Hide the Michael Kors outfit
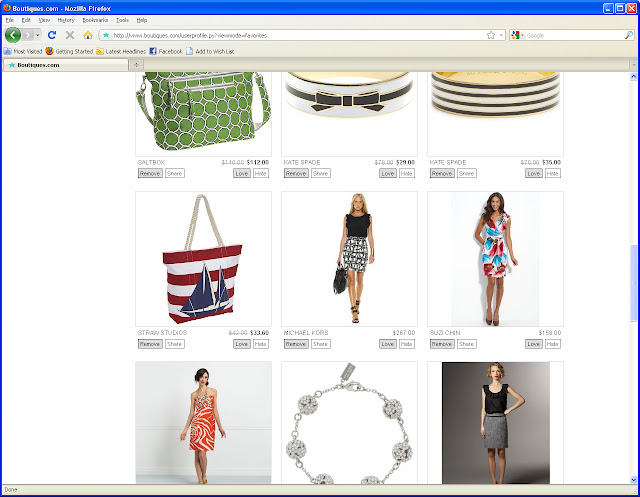 tap(407, 344)
